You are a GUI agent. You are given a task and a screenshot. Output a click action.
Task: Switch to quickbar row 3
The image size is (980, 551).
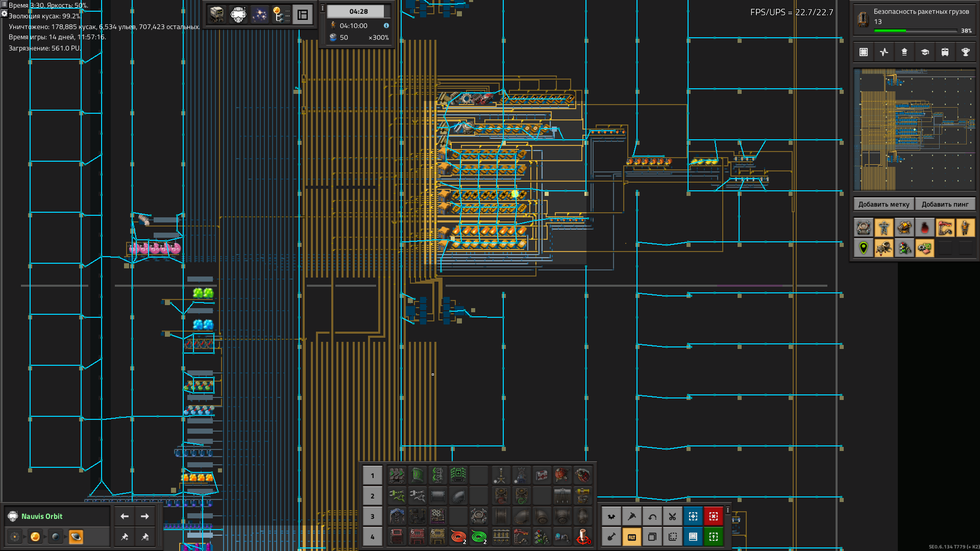372,516
